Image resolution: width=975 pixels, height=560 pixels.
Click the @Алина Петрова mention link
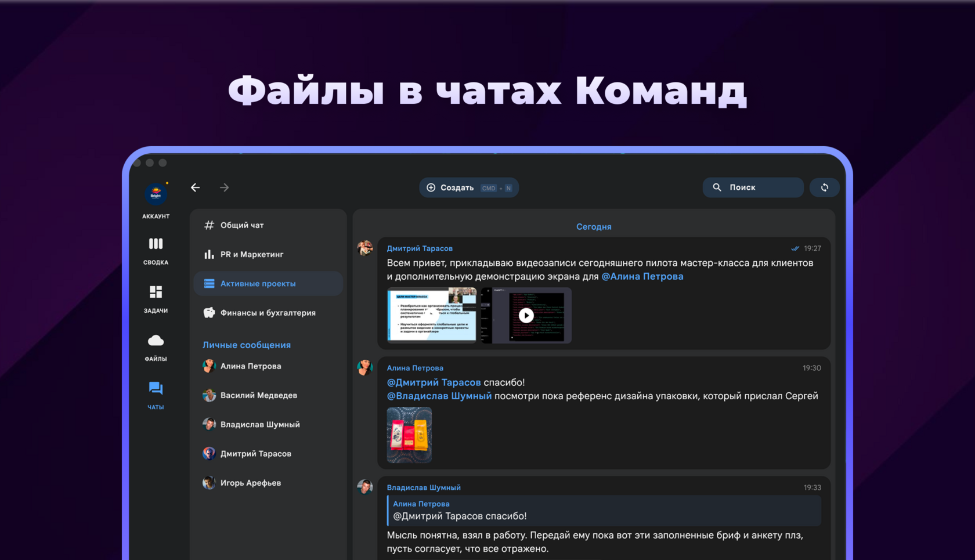click(642, 276)
